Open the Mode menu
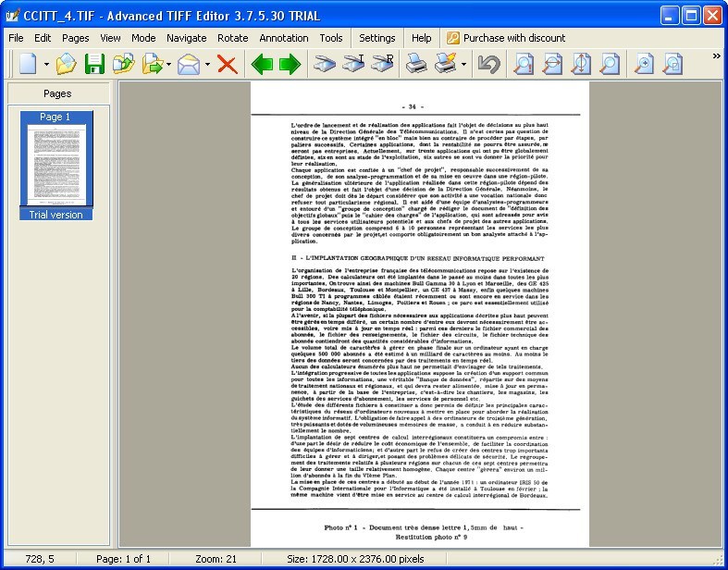The height and width of the screenshot is (570, 728). (x=143, y=38)
